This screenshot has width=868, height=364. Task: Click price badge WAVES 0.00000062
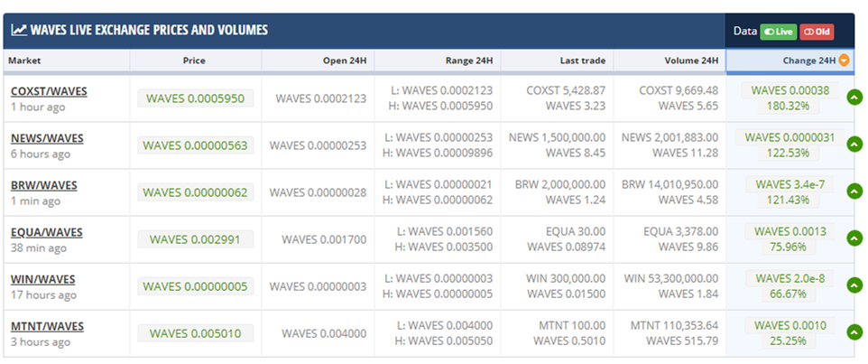(196, 192)
